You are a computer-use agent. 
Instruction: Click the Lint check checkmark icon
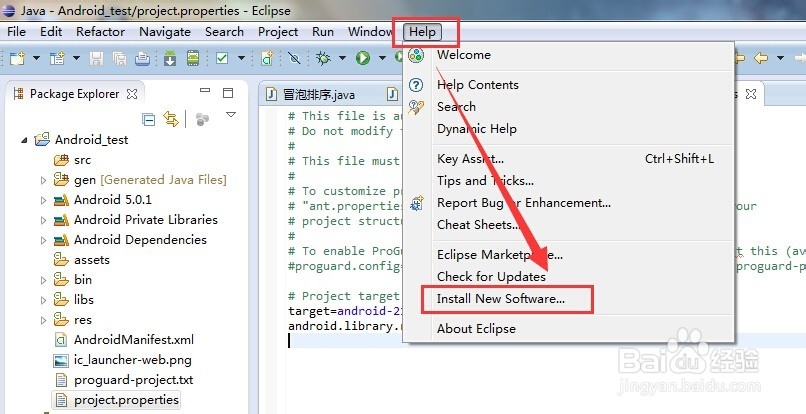pos(222,58)
